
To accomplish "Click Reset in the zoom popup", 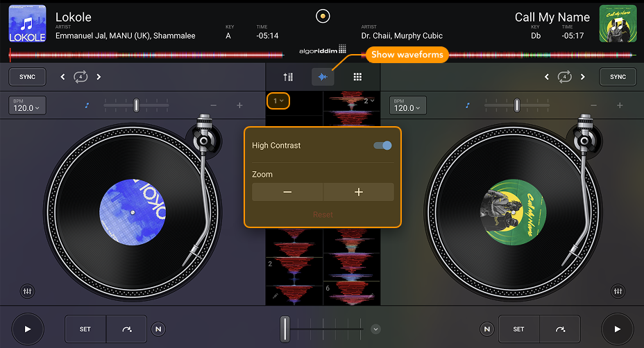I will (x=323, y=215).
